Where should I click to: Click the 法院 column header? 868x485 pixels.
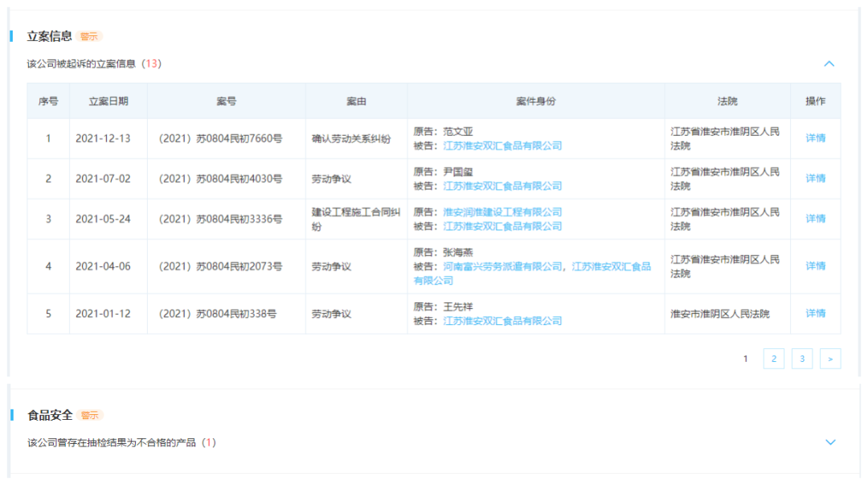click(x=727, y=101)
